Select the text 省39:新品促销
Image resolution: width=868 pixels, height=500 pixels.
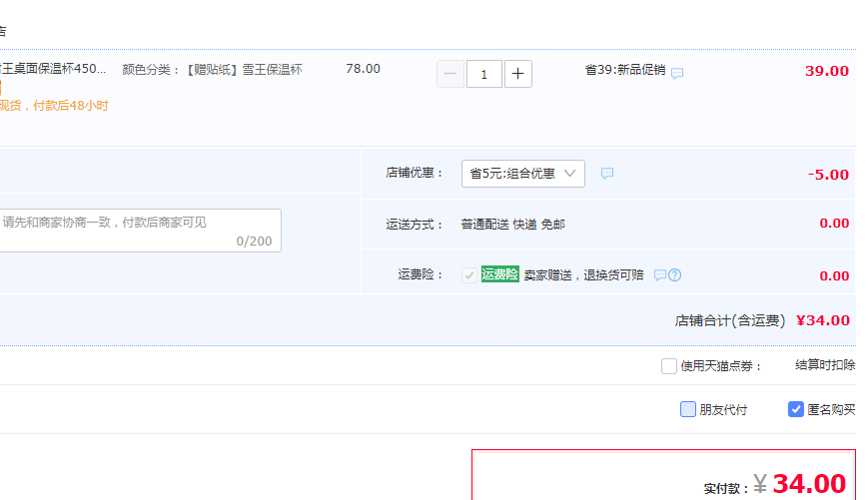625,70
